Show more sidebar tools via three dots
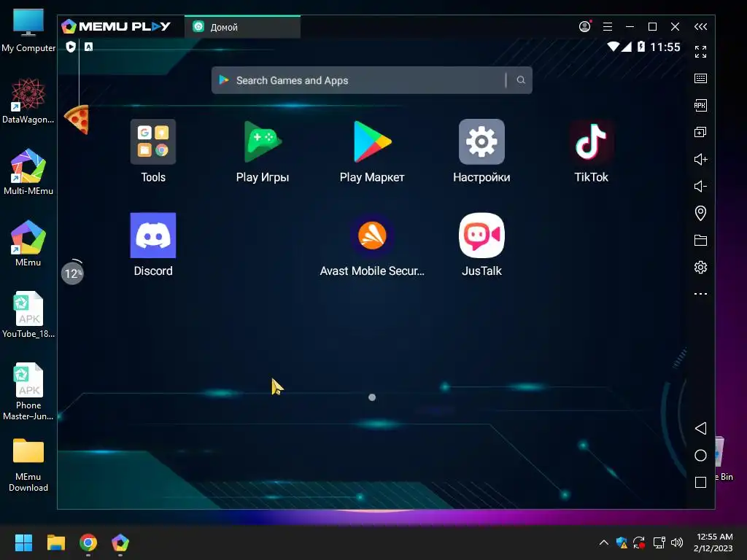This screenshot has height=560, width=747. point(700,294)
